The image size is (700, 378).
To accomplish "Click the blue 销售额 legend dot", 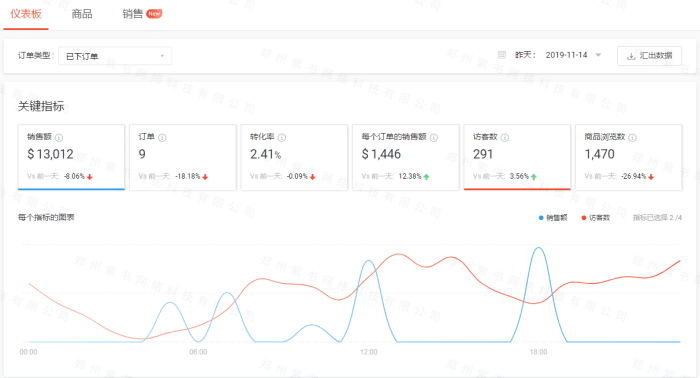I will [541, 218].
